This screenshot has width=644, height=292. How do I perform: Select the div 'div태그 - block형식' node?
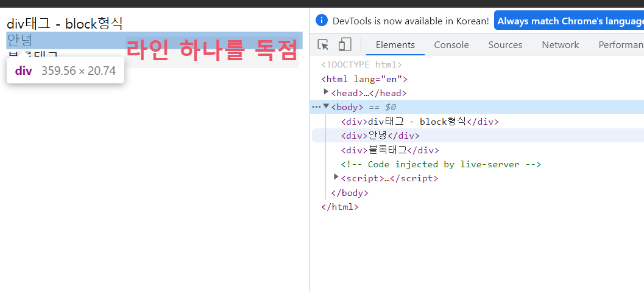420,122
